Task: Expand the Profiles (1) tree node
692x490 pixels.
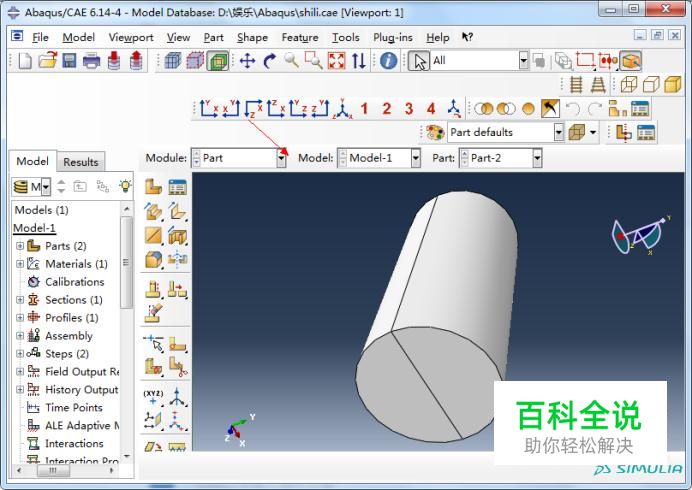Action: click(x=20, y=317)
